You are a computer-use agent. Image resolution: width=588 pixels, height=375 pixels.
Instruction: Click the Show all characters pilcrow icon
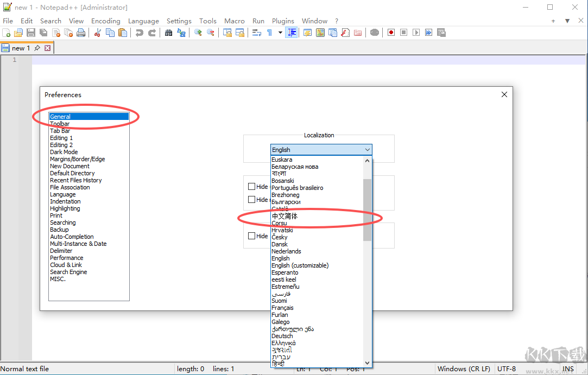269,33
